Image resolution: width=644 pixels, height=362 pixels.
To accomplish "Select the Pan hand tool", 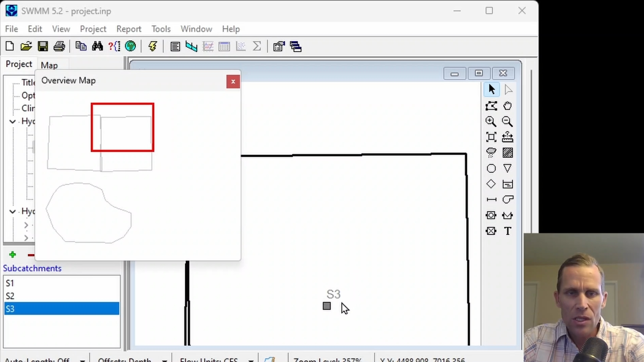I will pyautogui.click(x=507, y=106).
